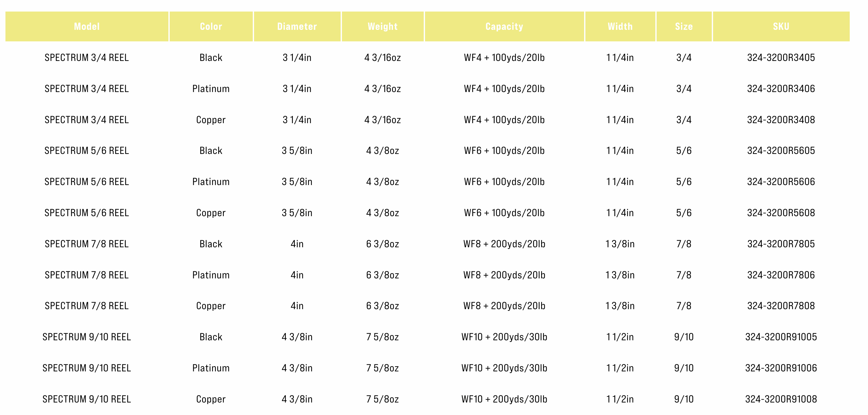
Task: Click the Color column header
Action: pos(211,27)
